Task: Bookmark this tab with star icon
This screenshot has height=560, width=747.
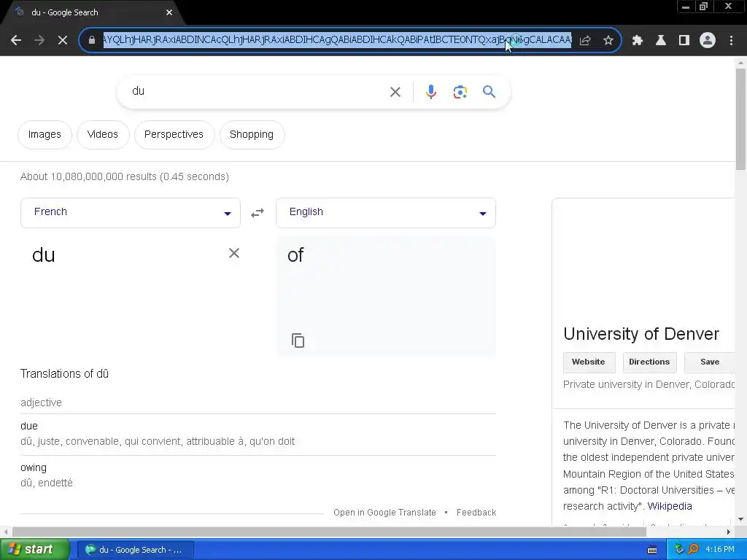Action: click(x=608, y=40)
